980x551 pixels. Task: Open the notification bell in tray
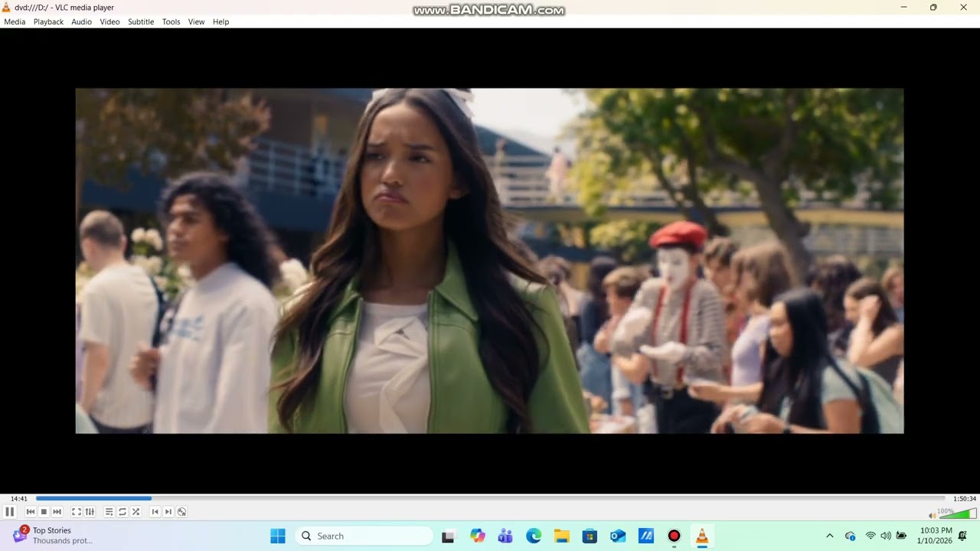pyautogui.click(x=963, y=536)
